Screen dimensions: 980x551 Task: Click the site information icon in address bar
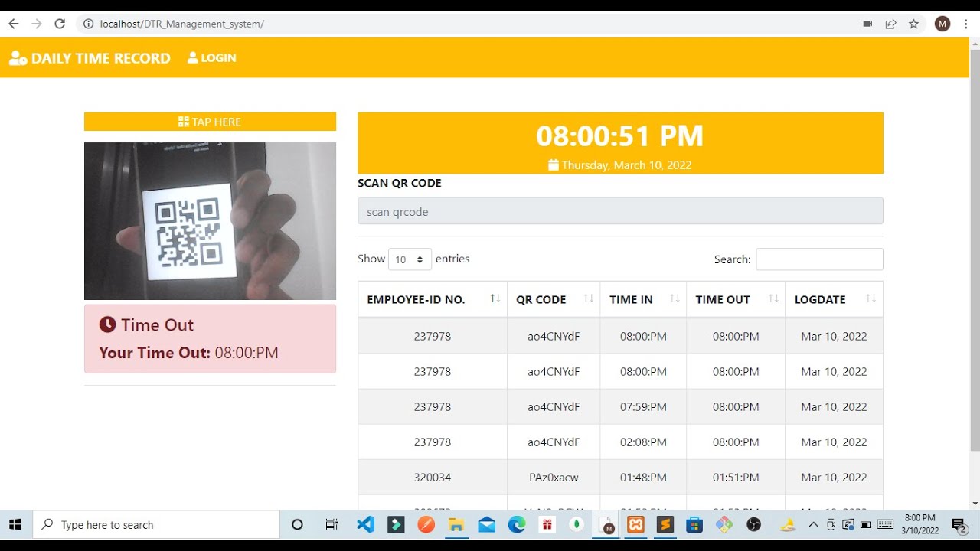(89, 24)
